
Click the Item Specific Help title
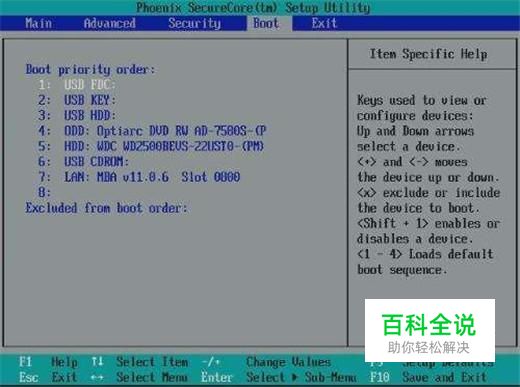428,54
